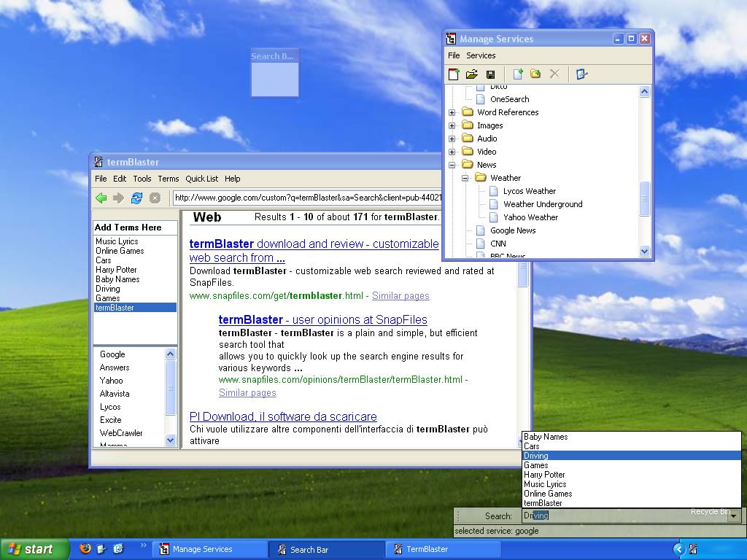
Task: Close the Search bar dropdown list
Action: pos(734,516)
